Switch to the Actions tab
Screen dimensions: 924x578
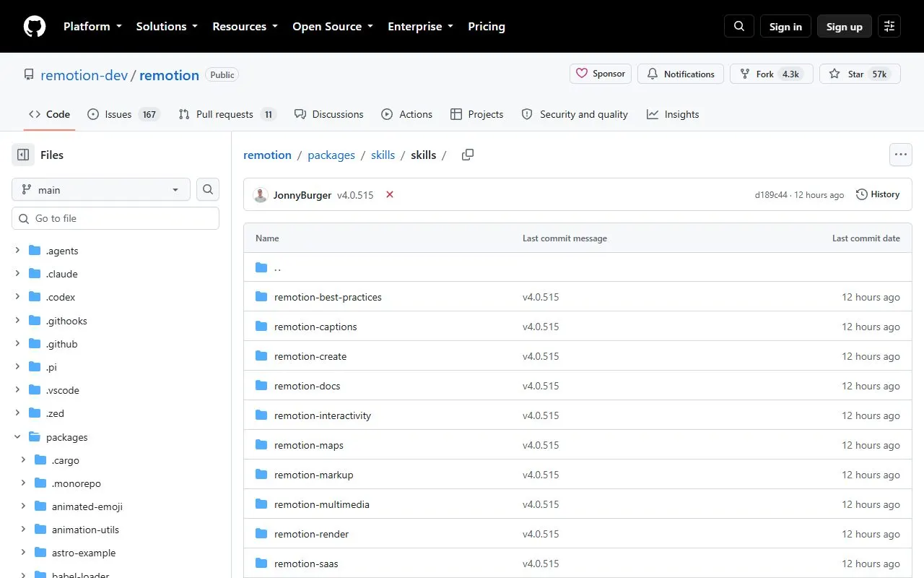[407, 114]
